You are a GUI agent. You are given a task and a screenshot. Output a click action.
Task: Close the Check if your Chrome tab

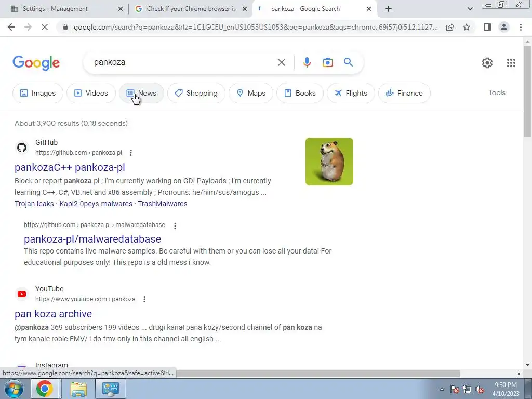tap(244, 9)
